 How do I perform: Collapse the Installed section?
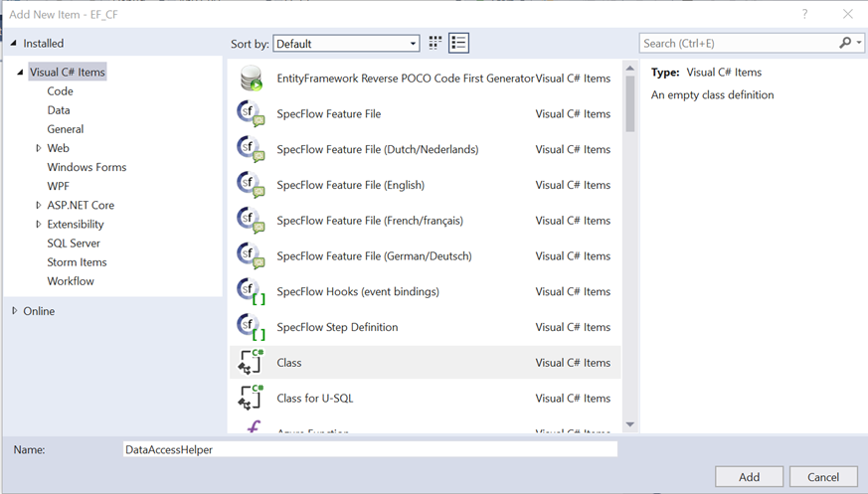(13, 43)
